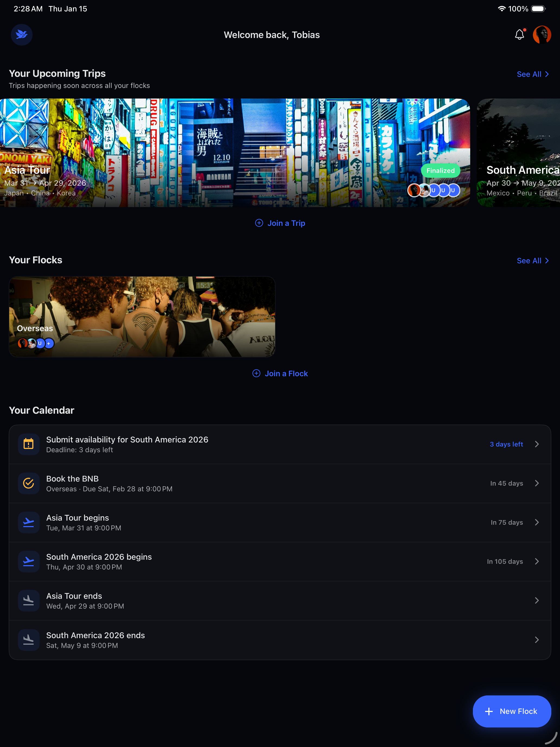
Task: Click See All for Upcoming Trips
Action: click(533, 74)
